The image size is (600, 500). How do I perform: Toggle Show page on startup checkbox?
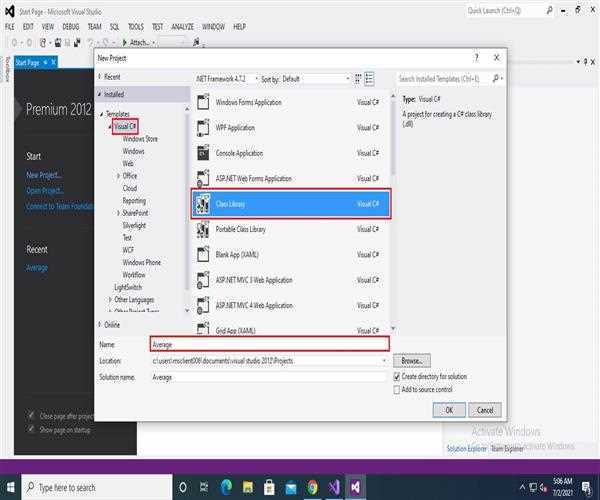(32, 429)
